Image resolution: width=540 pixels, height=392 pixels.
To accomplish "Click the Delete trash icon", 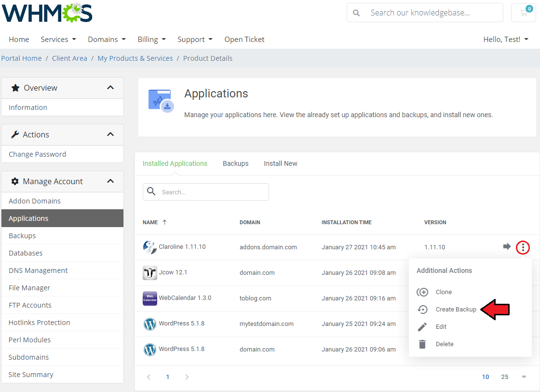I will click(422, 344).
